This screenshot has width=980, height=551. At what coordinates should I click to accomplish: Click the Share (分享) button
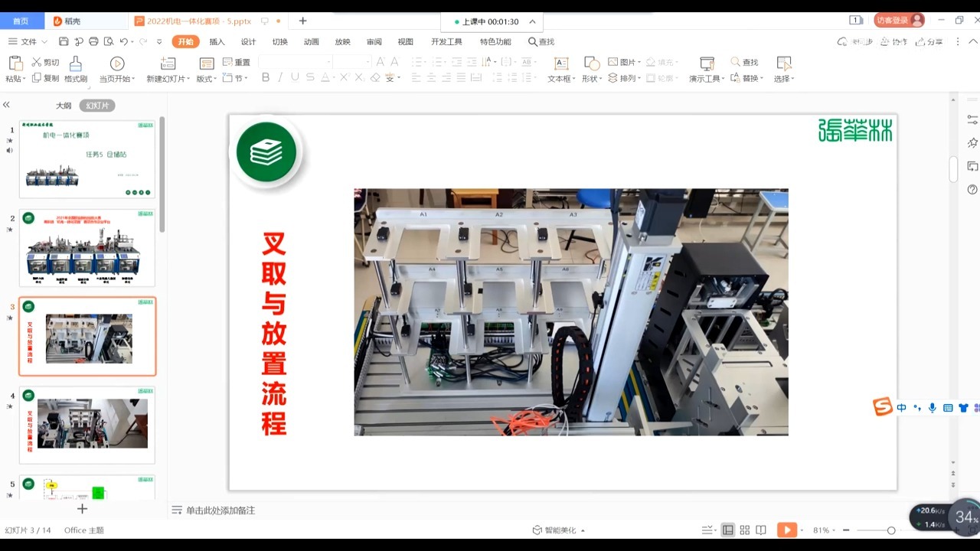click(929, 42)
